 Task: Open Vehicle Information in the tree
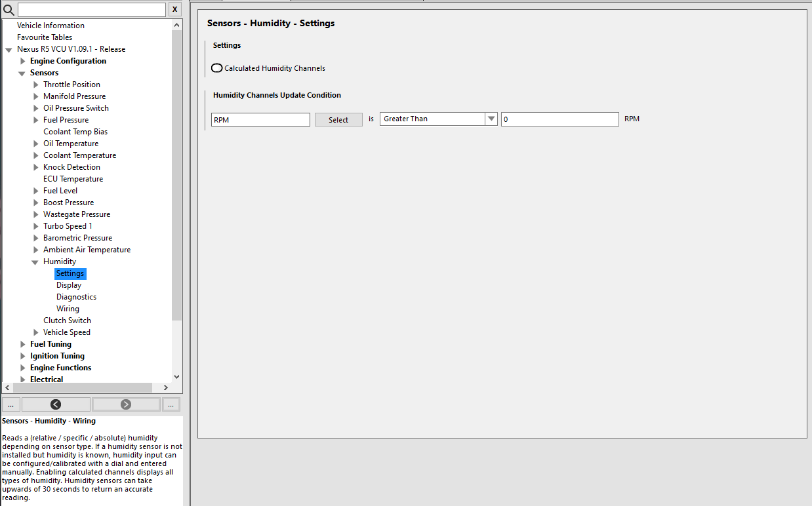click(x=51, y=26)
